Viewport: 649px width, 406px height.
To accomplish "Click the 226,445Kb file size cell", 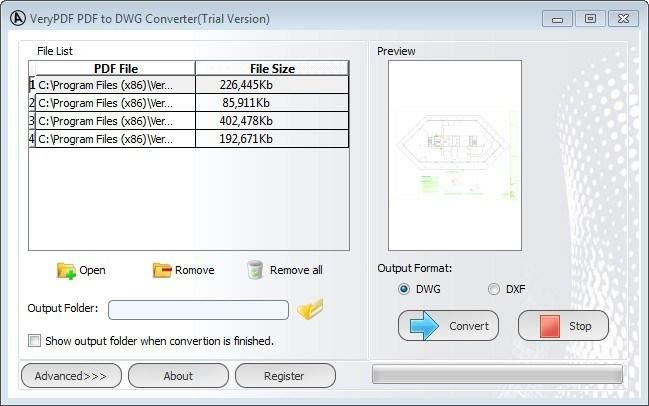I will (x=272, y=85).
